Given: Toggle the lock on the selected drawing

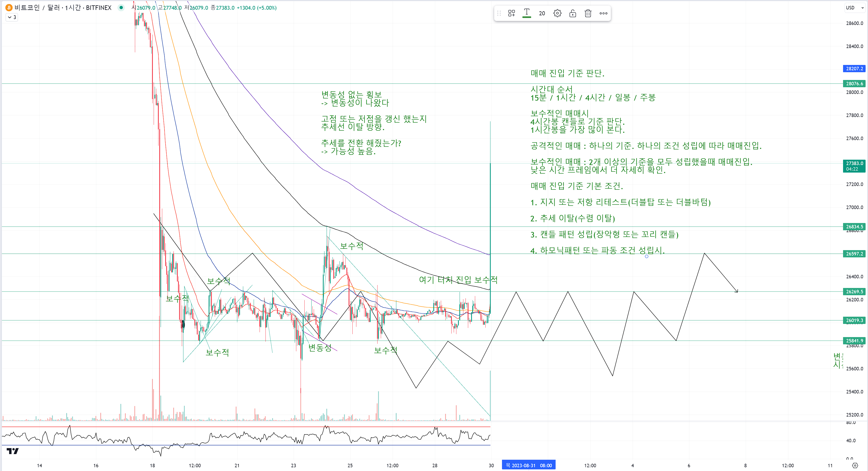Looking at the screenshot, I should pyautogui.click(x=572, y=13).
